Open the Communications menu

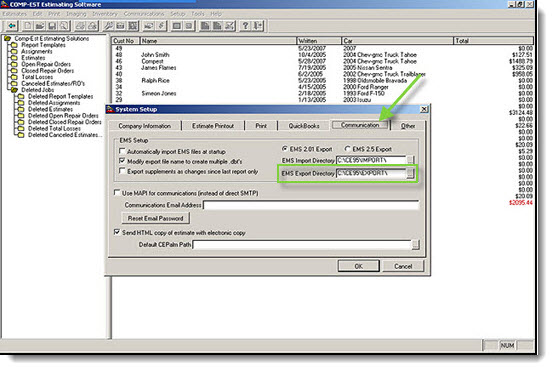pyautogui.click(x=144, y=14)
